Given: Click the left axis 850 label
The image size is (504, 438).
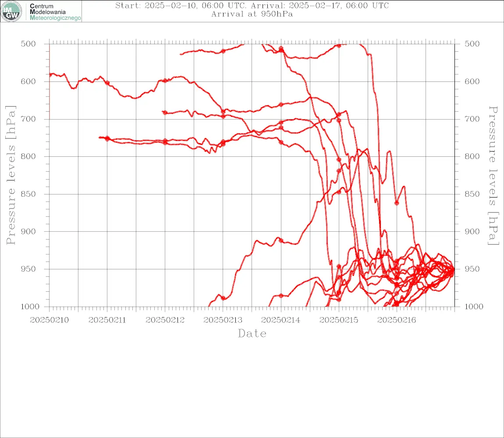Looking at the screenshot, I should click(x=28, y=194).
